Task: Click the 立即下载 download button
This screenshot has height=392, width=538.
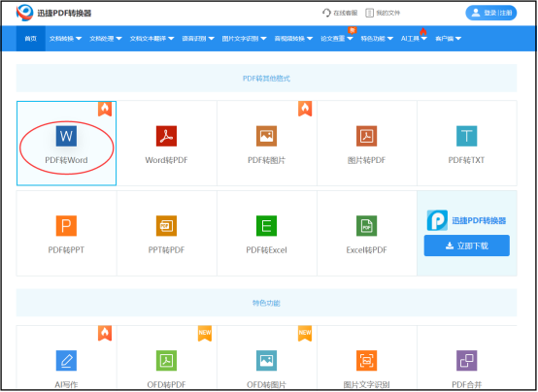Action: pyautogui.click(x=467, y=245)
